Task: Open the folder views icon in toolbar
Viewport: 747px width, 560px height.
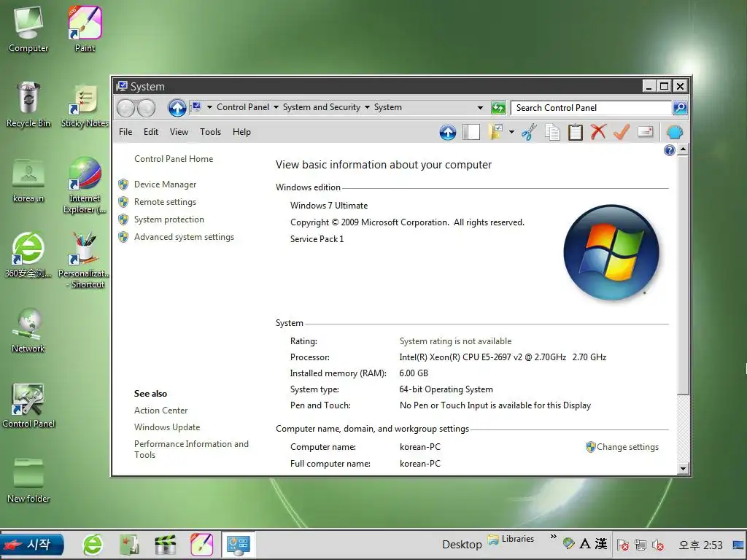Action: (495, 132)
